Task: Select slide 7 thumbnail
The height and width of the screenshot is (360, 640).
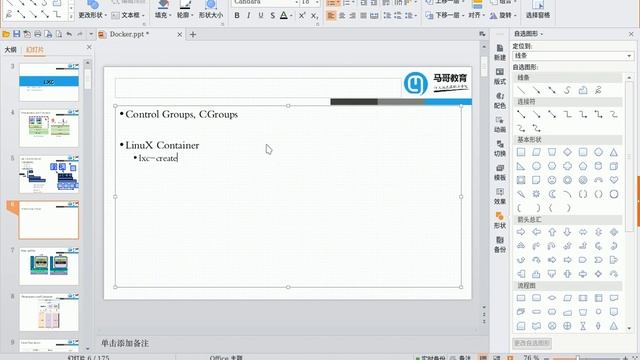Action: pos(49,266)
